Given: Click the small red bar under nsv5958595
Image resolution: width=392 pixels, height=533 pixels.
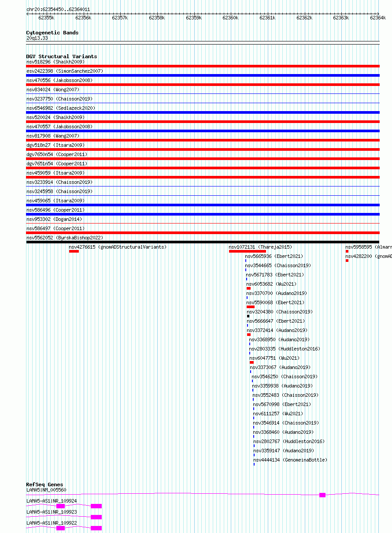Looking at the screenshot, I should [x=347, y=251].
